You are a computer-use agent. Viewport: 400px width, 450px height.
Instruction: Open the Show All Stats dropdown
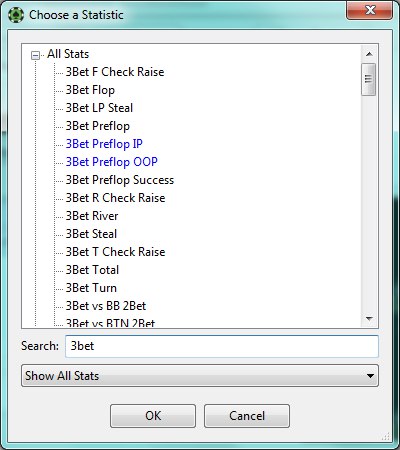(x=200, y=376)
